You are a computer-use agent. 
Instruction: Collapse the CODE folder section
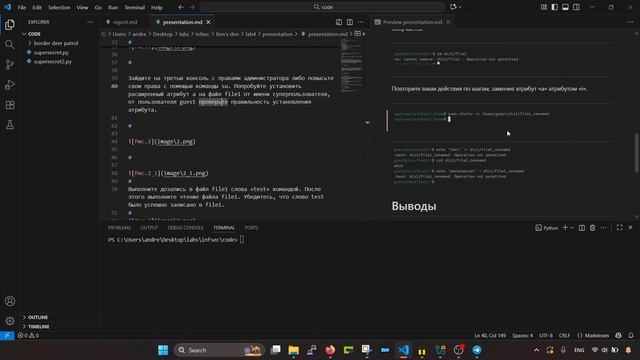click(34, 34)
